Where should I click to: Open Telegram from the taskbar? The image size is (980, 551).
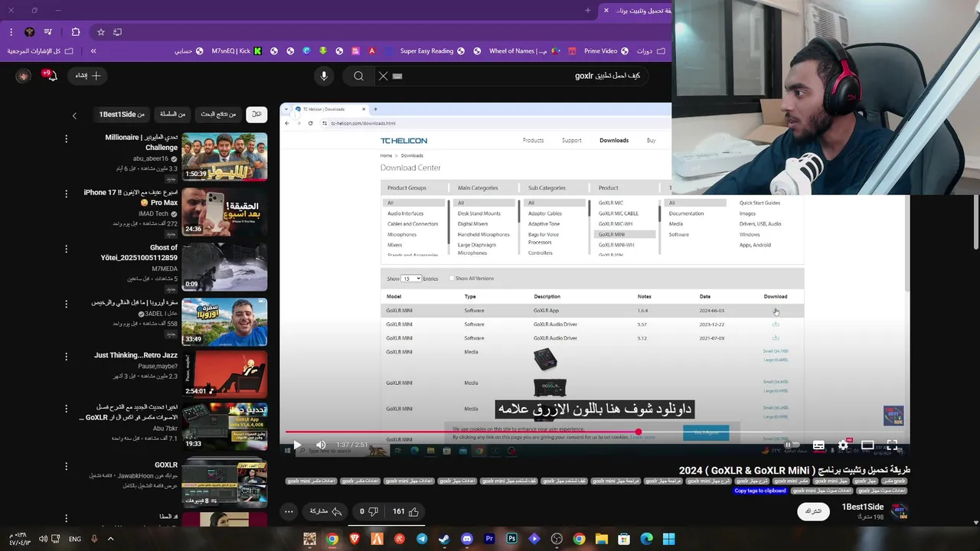coord(422,539)
